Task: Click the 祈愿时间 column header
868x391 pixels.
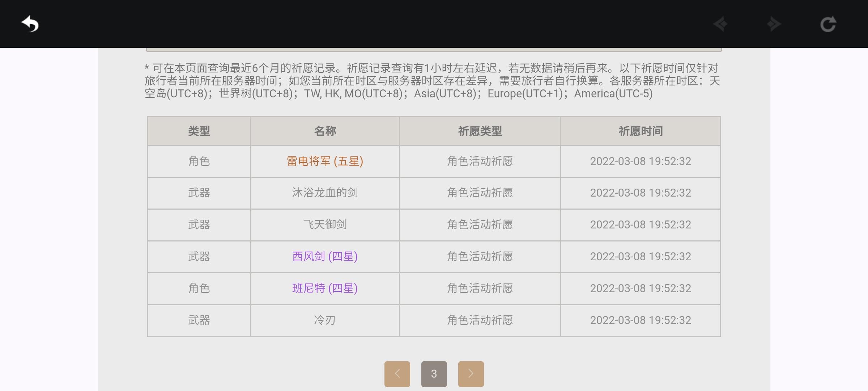Action: (641, 131)
